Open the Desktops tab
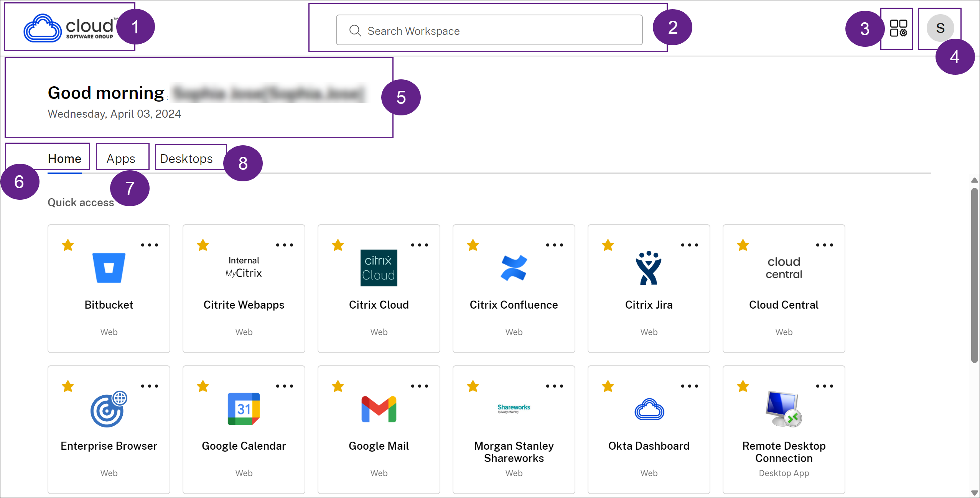The width and height of the screenshot is (980, 498). tap(186, 158)
